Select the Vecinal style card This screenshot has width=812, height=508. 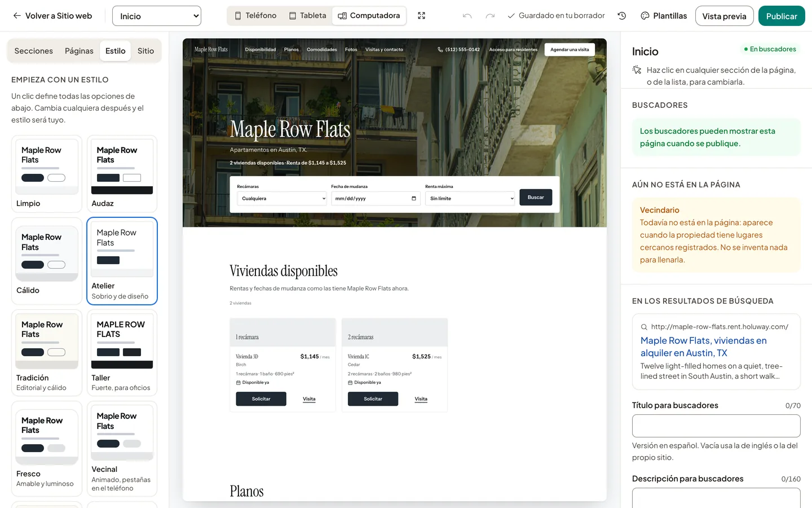point(122,449)
